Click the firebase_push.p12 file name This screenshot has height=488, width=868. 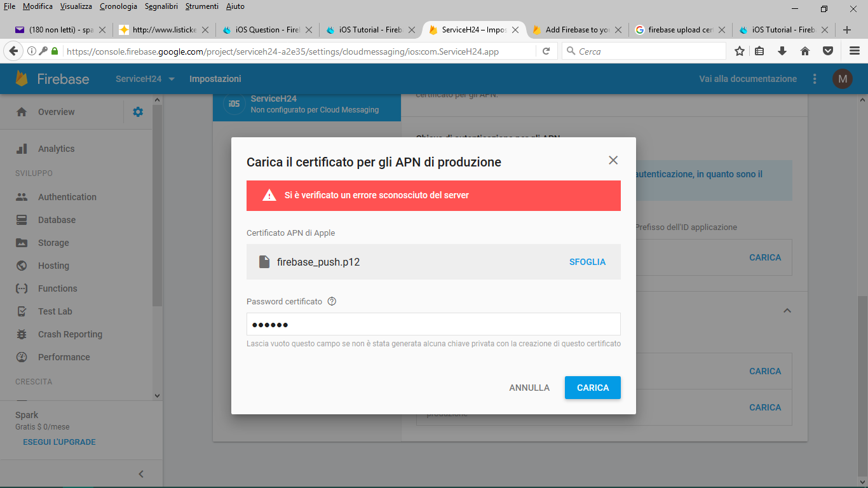[318, 262]
